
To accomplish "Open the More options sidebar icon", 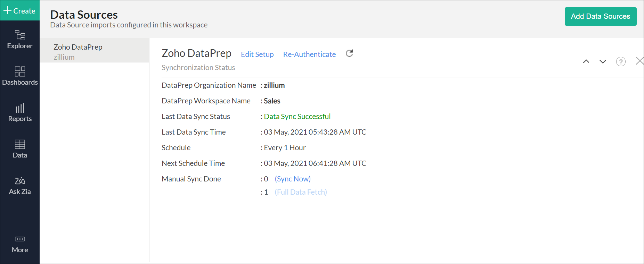I will [20, 244].
